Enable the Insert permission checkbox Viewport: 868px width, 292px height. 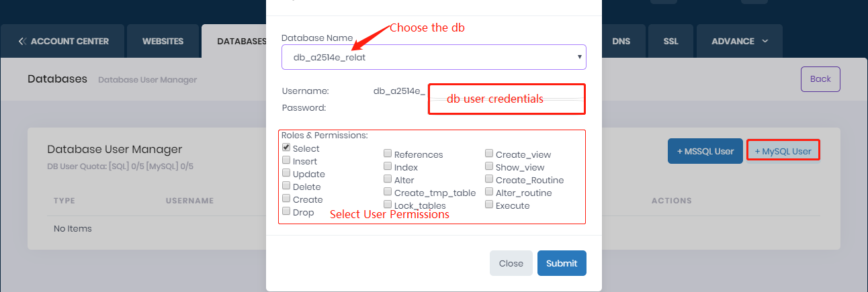click(x=287, y=161)
